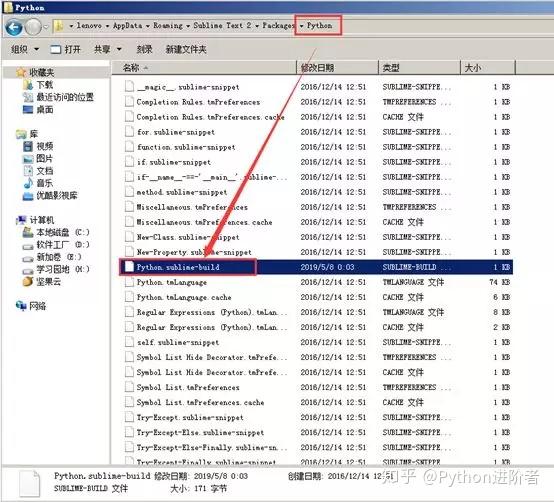Expand Packages breadcrumb dropdown arrow
This screenshot has height=502, width=554.
pyautogui.click(x=301, y=26)
